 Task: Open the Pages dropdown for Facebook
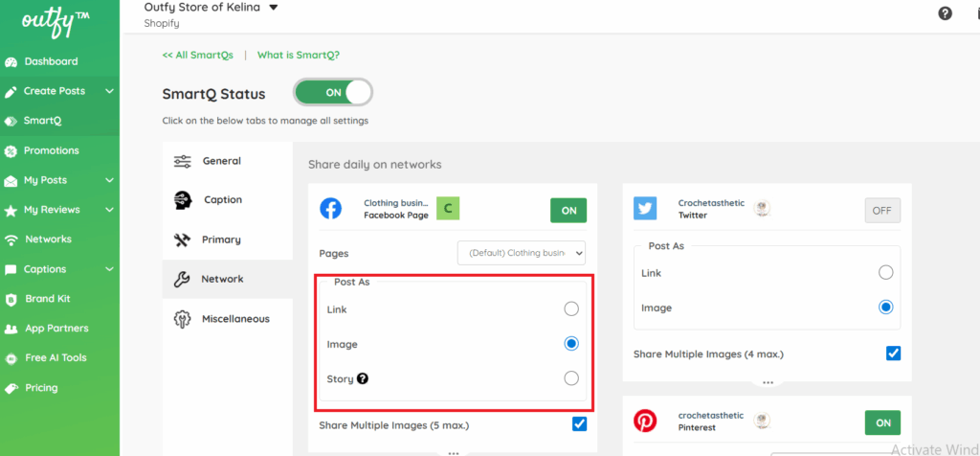point(522,253)
